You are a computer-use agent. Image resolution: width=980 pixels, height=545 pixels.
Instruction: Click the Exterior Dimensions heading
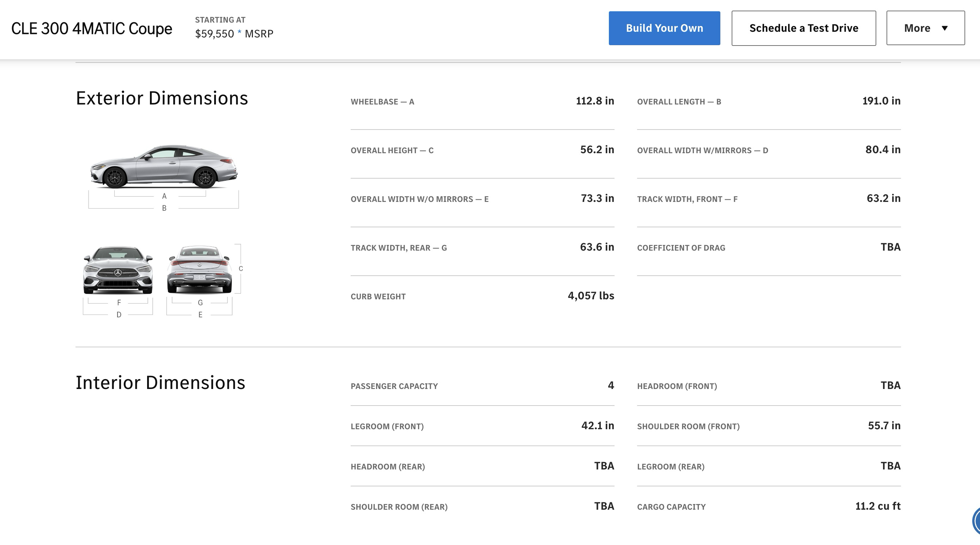162,98
